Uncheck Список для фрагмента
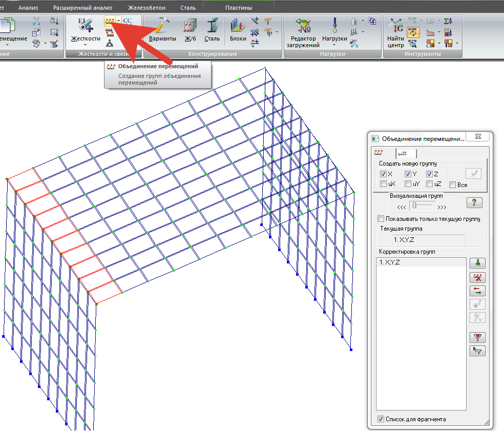The image size is (504, 431). 381,419
